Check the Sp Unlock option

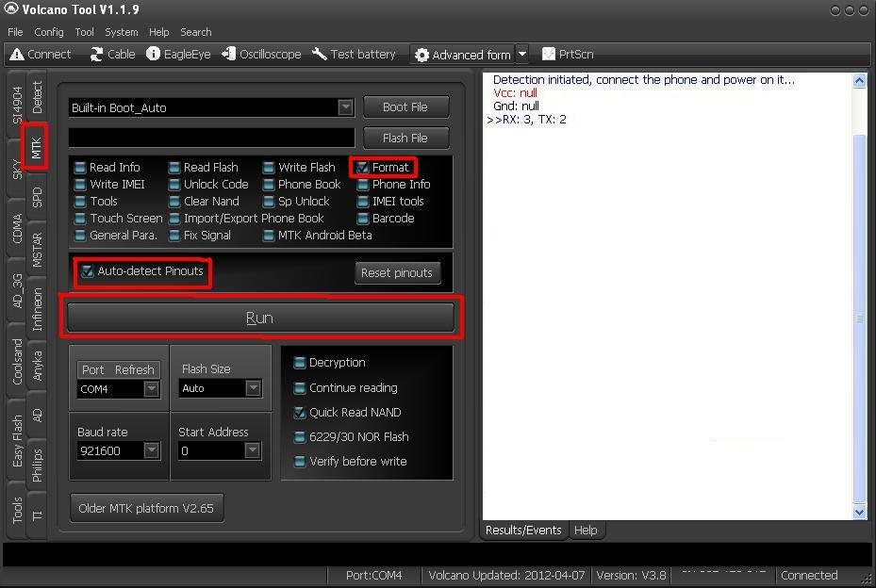pos(270,202)
